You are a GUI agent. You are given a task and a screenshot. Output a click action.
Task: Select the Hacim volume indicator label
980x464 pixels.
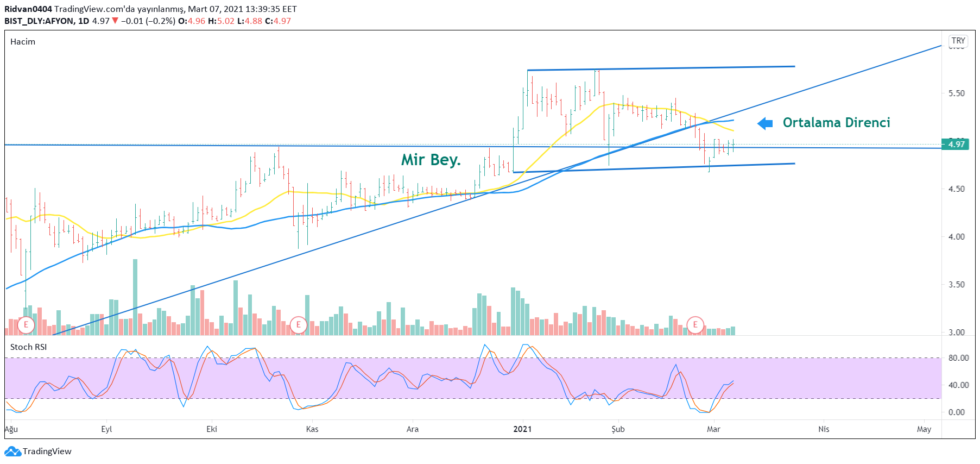click(x=23, y=42)
